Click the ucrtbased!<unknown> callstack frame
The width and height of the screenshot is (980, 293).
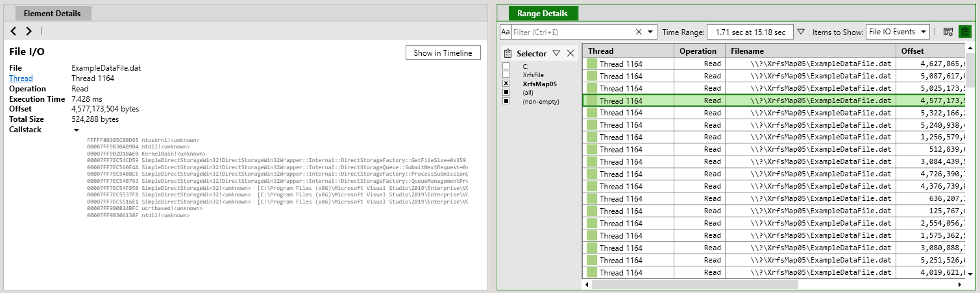(145, 208)
